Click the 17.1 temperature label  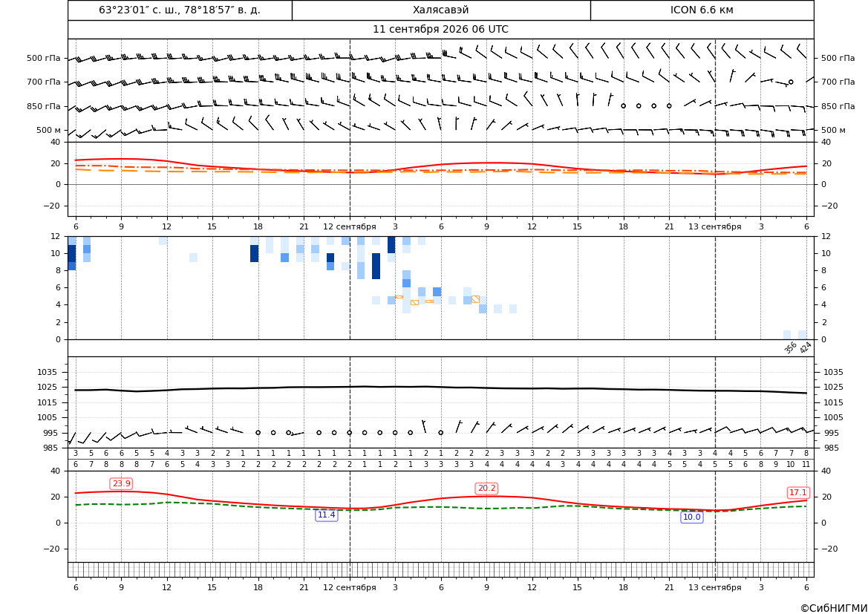click(797, 493)
